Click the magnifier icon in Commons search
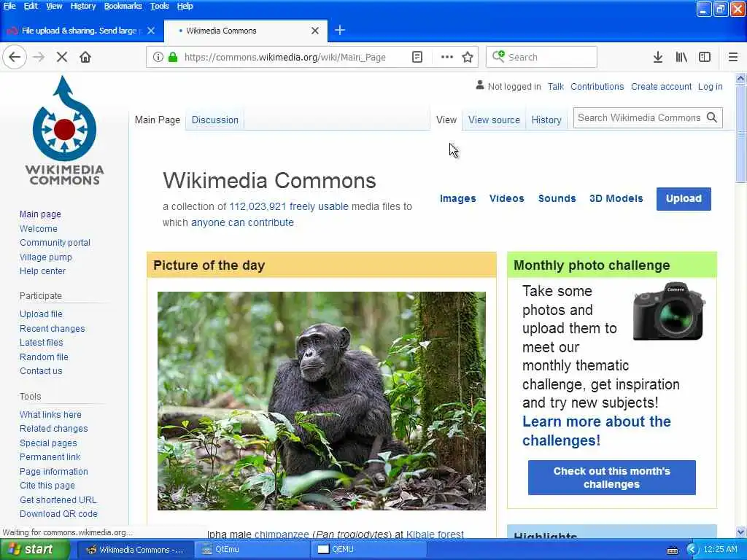The height and width of the screenshot is (560, 747). [x=712, y=117]
